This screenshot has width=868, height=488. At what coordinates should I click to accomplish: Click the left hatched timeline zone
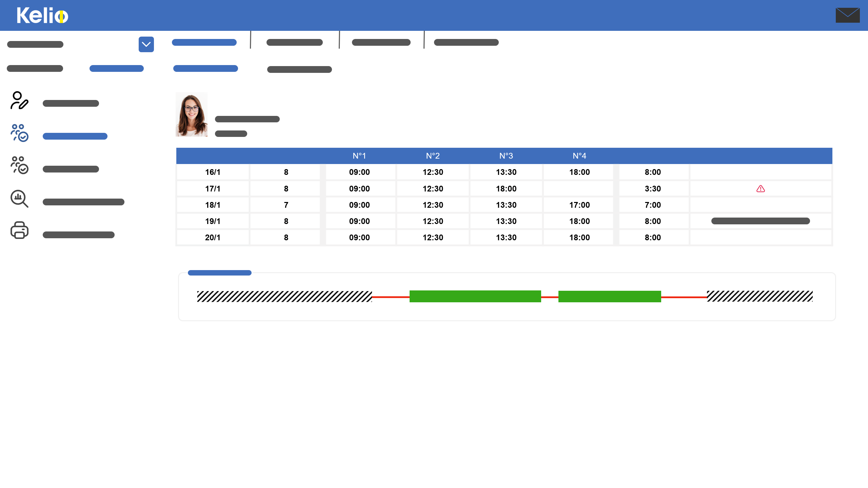point(284,297)
